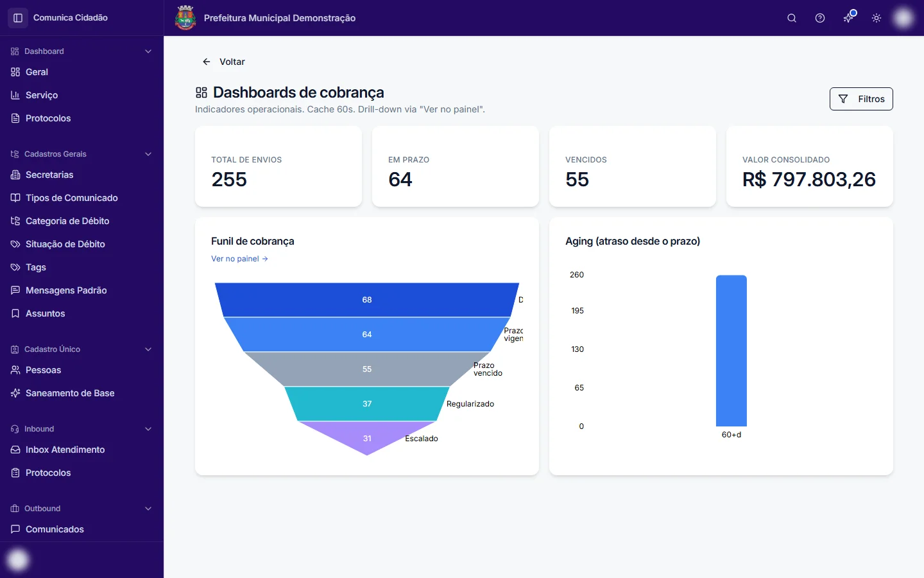Image resolution: width=924 pixels, height=578 pixels.
Task: Open the user avatar at sidebar bottom
Action: click(18, 560)
